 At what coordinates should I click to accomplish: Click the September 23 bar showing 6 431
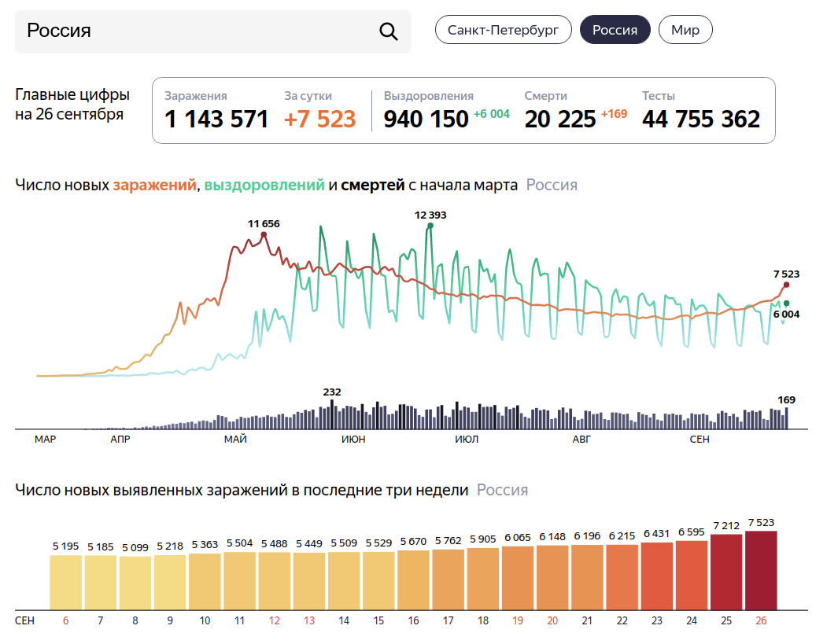(x=657, y=575)
